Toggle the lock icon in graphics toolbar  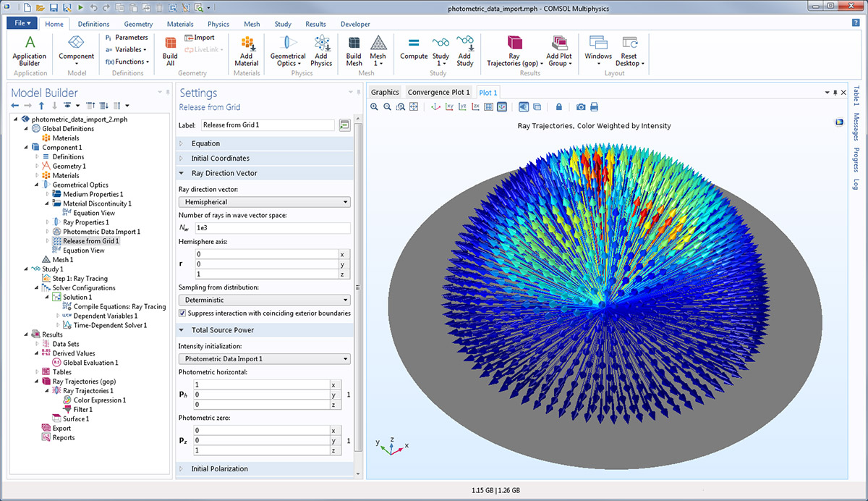pos(559,107)
